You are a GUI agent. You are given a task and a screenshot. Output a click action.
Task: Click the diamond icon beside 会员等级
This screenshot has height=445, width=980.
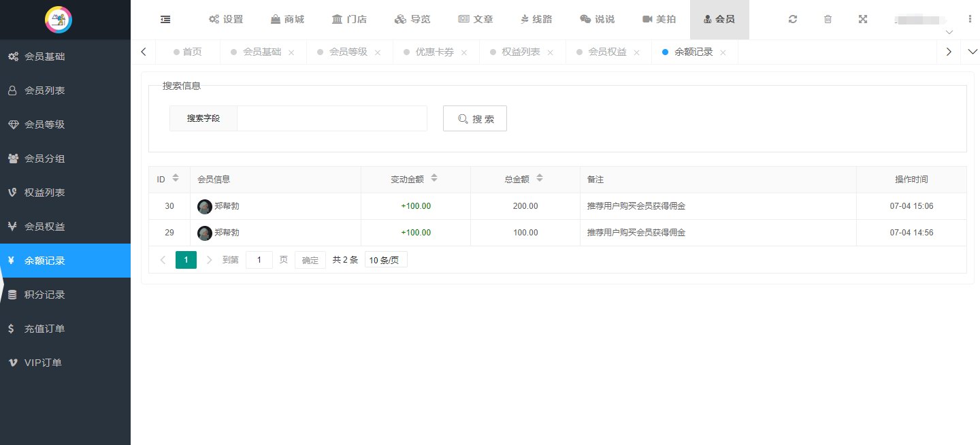click(13, 125)
